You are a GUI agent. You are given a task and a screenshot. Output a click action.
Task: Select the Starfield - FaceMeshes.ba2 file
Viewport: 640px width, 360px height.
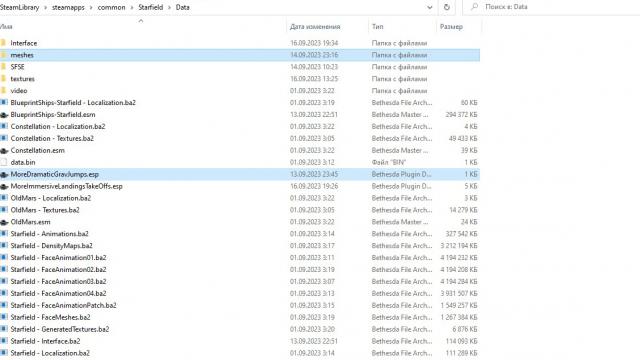tap(240, 317)
